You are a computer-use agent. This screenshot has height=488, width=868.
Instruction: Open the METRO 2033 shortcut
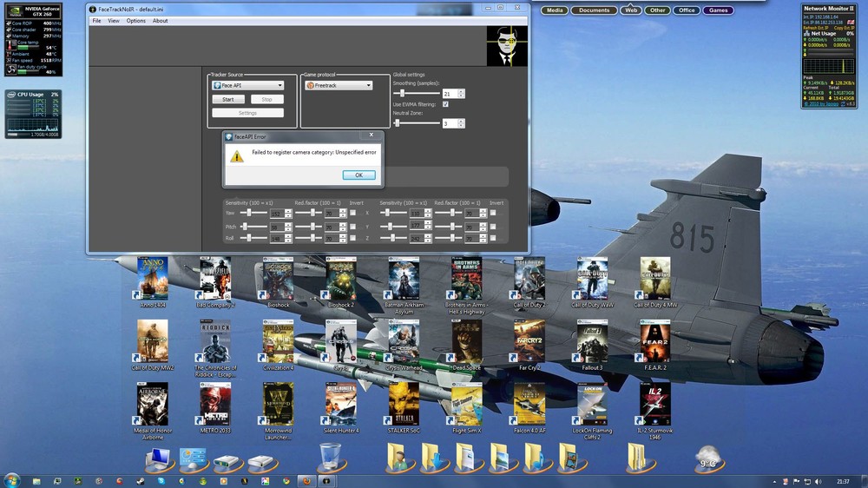[215, 408]
